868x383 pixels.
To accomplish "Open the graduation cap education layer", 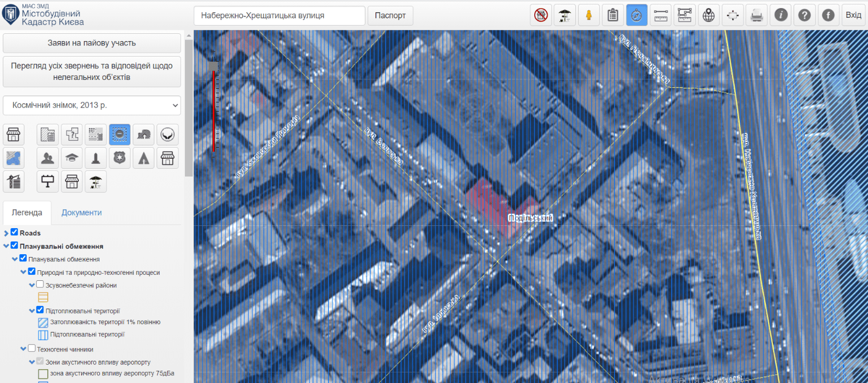I will [x=72, y=158].
